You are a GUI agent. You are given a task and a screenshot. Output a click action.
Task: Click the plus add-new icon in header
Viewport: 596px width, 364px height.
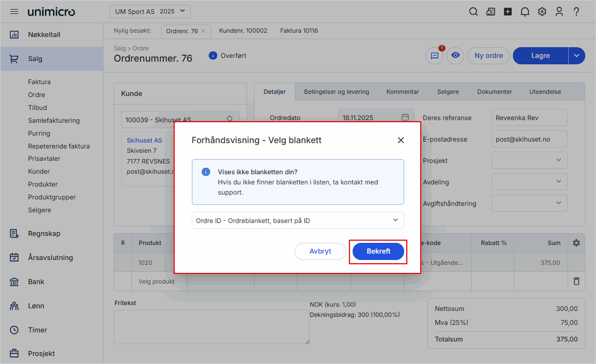pos(508,12)
